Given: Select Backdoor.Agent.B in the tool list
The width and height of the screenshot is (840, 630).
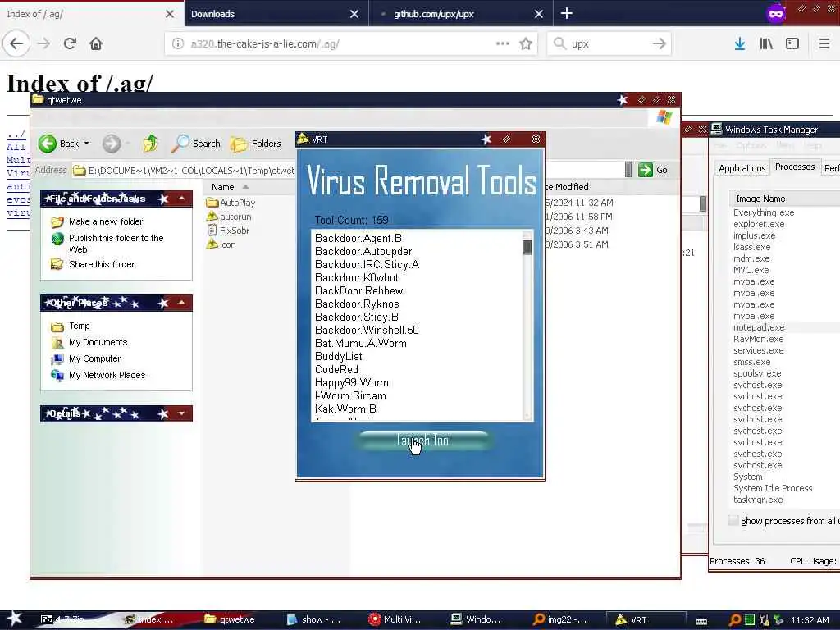Looking at the screenshot, I should click(358, 238).
